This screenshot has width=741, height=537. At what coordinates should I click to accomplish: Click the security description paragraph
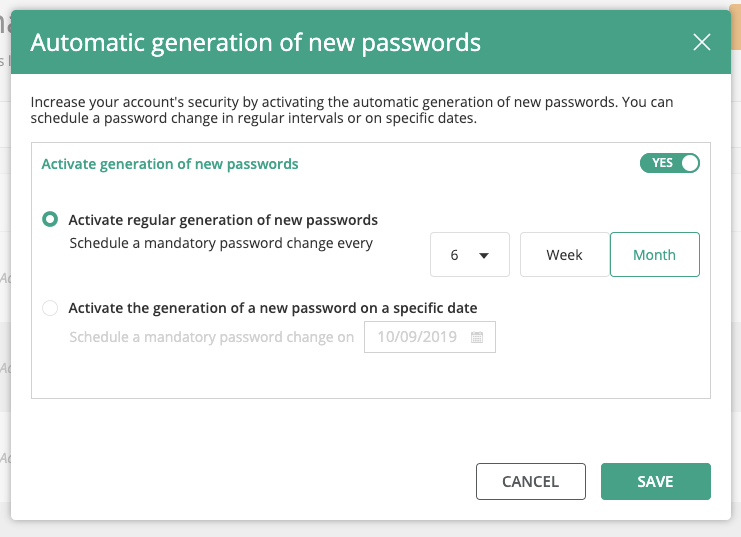point(352,110)
